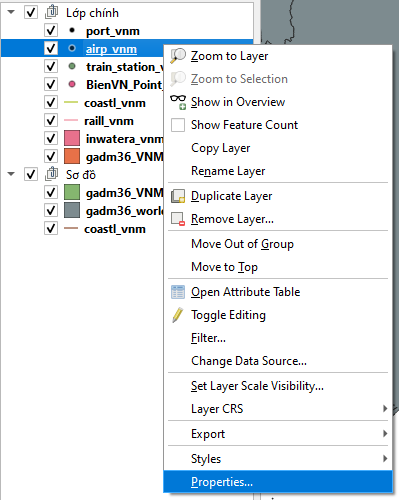Image resolution: width=399 pixels, height=500 pixels.
Task: Select the raill_vnm layer name
Action: click(x=109, y=121)
